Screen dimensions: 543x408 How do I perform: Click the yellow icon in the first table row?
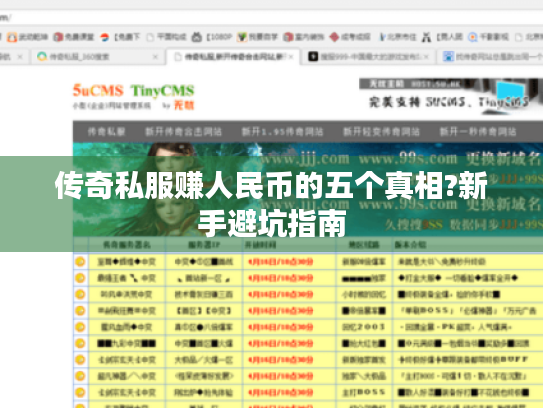coord(80,261)
